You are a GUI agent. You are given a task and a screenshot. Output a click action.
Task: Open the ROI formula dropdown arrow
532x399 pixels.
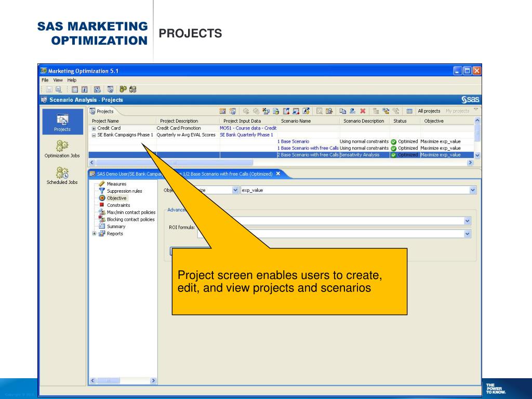tap(468, 233)
